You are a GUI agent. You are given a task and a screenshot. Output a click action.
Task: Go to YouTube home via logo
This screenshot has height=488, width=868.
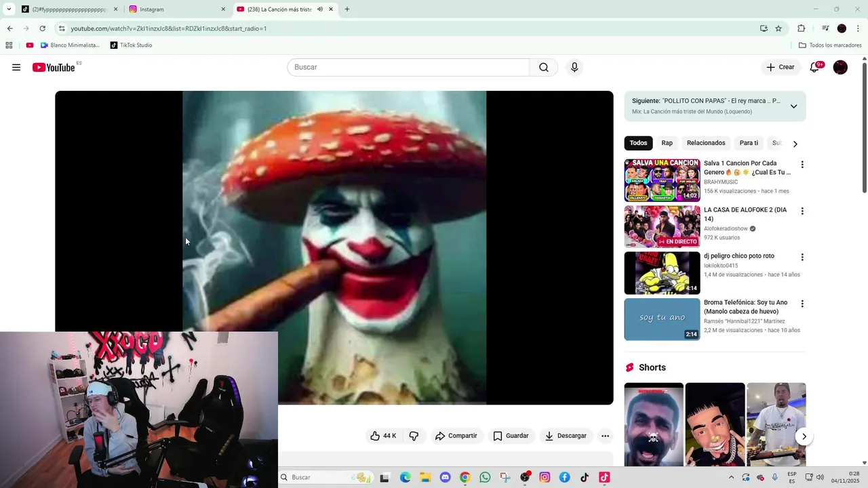[x=54, y=67]
